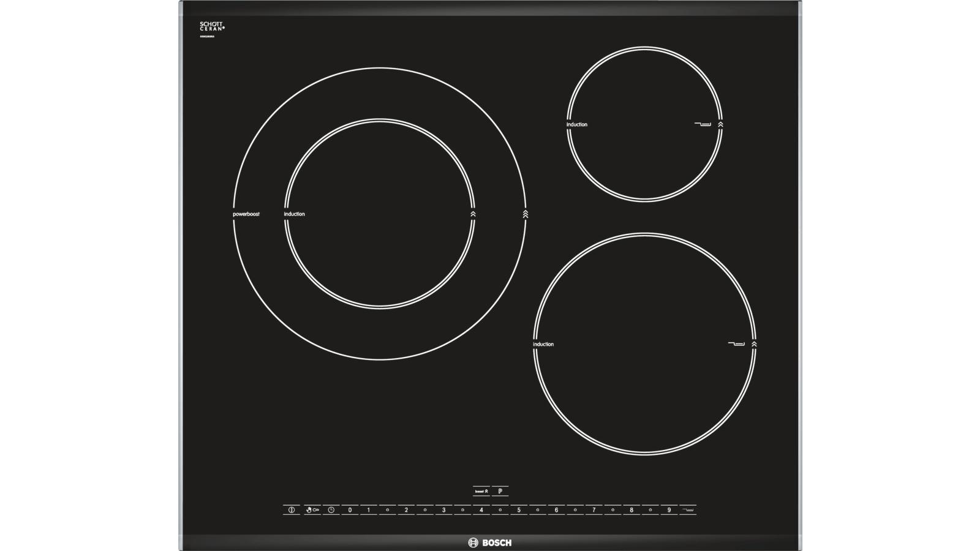Choose power level 4
Screen dimensions: 980x551
(481, 509)
